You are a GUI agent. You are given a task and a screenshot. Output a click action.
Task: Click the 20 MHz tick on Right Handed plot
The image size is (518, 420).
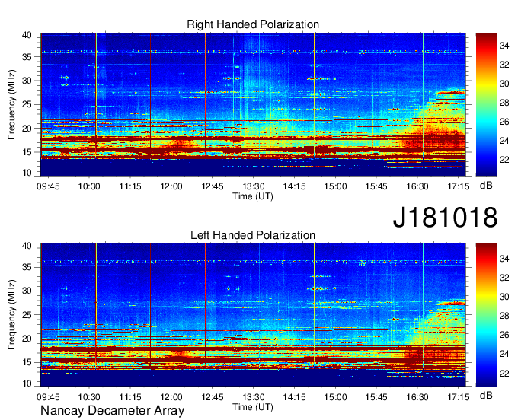(27, 129)
